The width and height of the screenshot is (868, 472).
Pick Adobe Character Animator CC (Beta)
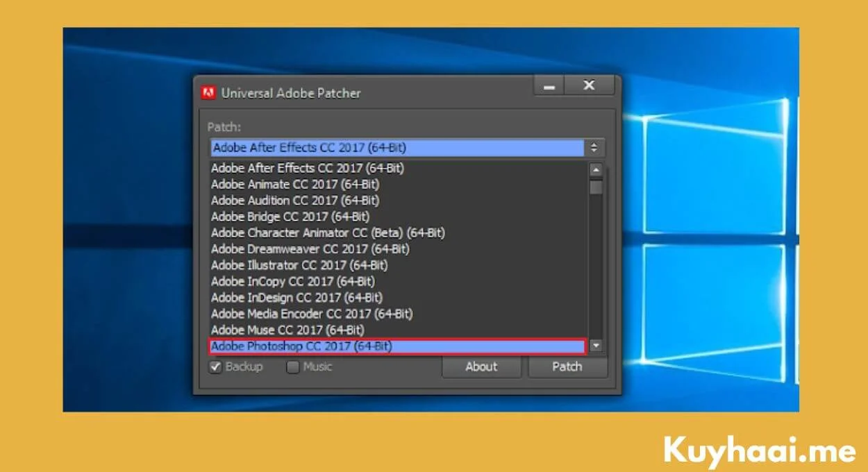(x=399, y=233)
